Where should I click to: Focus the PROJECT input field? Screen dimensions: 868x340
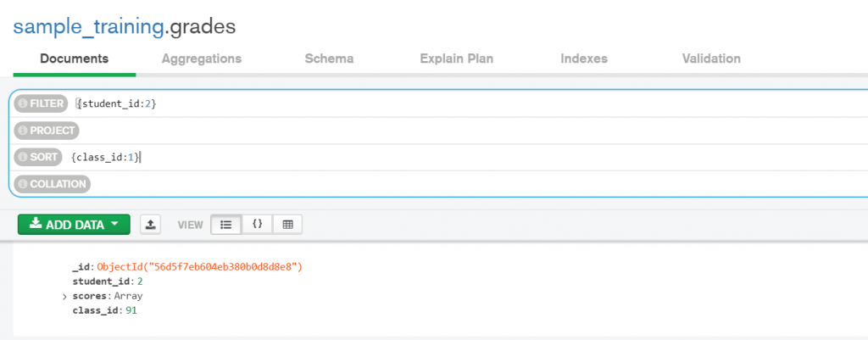coord(424,131)
